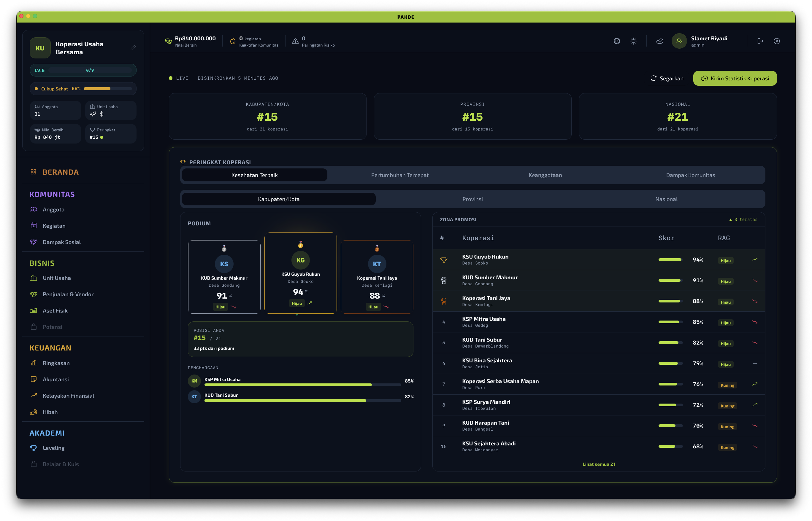Image resolution: width=812 pixels, height=521 pixels.
Task: Select Kesehatan Terbaik tab
Action: point(254,175)
